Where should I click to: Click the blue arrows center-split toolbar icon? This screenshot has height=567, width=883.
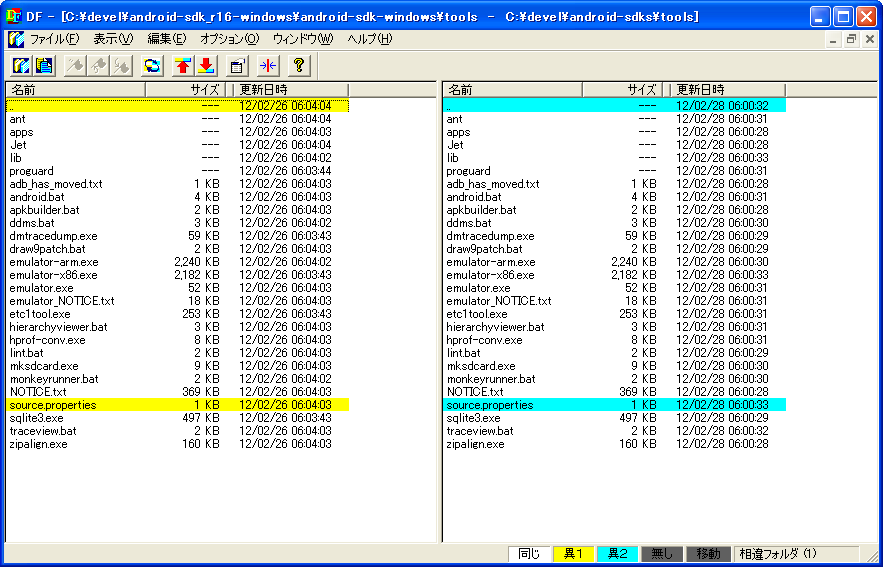tap(268, 66)
